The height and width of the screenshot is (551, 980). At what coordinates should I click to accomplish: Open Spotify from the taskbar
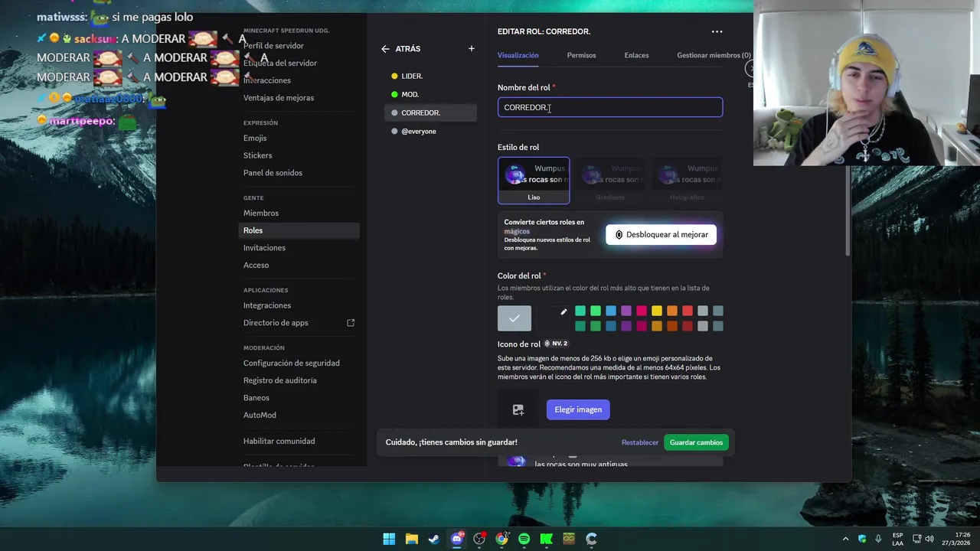click(524, 539)
